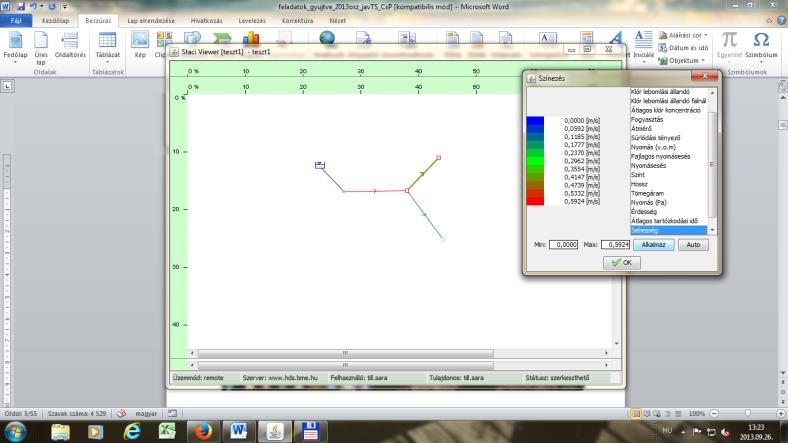Screen dimensions: 788x443
Task: Open Firefox from the taskbar
Action: point(203,432)
